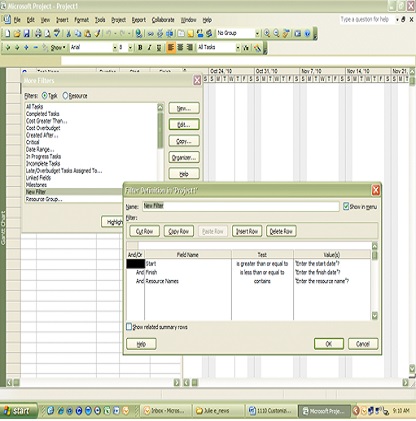Click the filter Name input field
The height and width of the screenshot is (421, 416).
[241, 206]
